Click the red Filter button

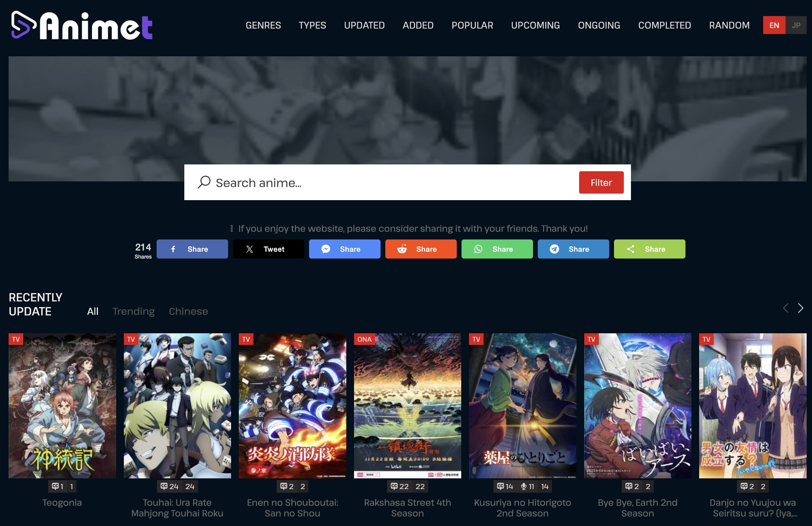[x=601, y=182]
